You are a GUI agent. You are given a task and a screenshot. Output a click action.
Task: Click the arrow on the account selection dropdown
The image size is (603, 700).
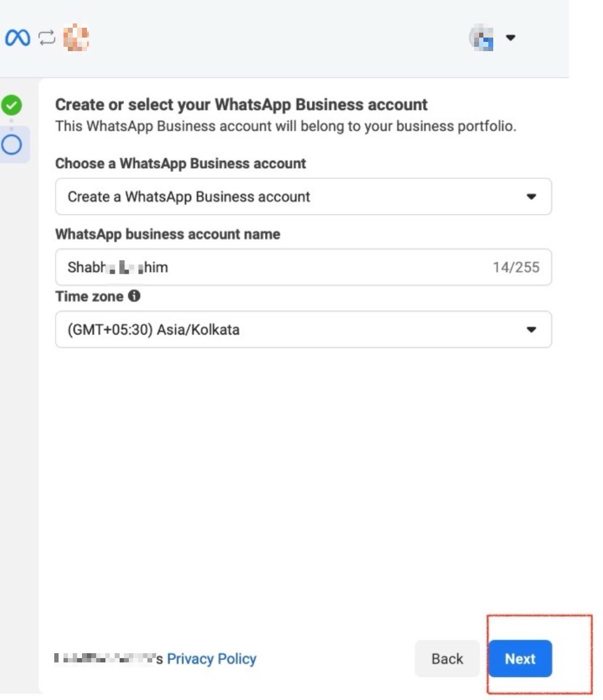[531, 197]
